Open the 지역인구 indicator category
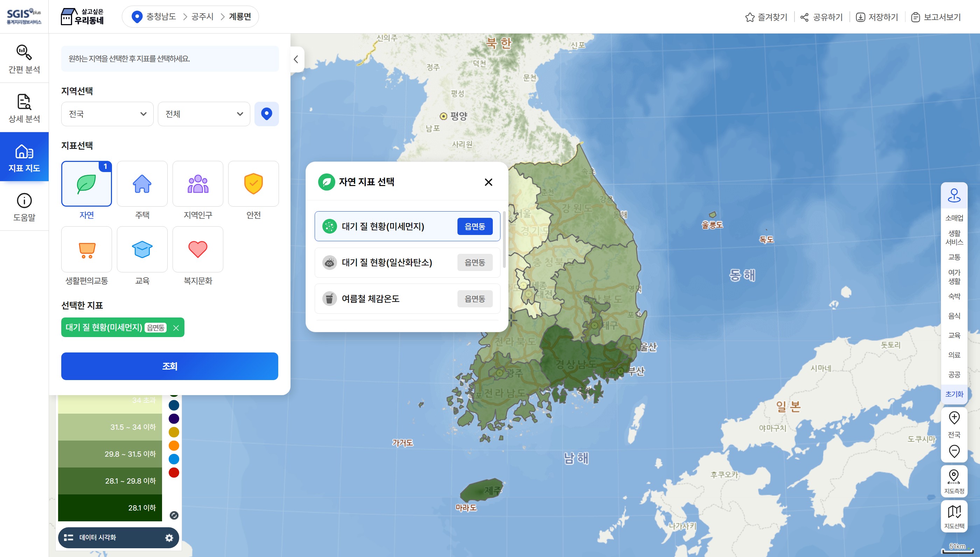 point(197,184)
